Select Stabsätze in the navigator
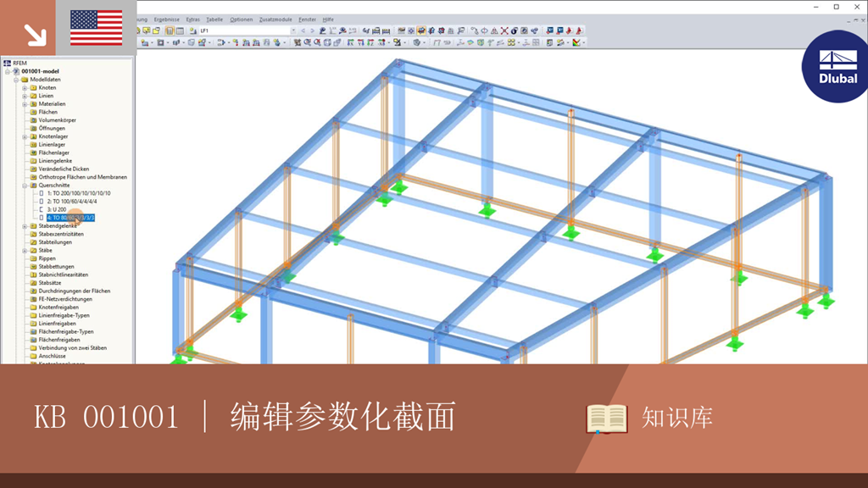 coord(50,283)
